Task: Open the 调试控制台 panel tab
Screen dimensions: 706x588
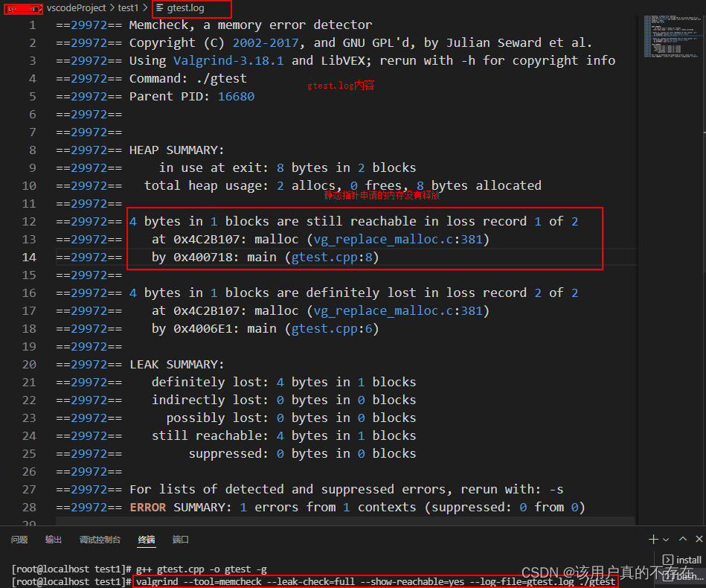Action: pos(100,540)
